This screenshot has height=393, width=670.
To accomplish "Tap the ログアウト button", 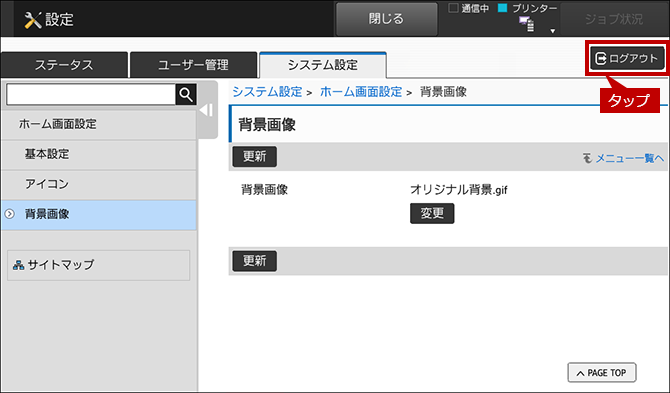I will (x=627, y=58).
